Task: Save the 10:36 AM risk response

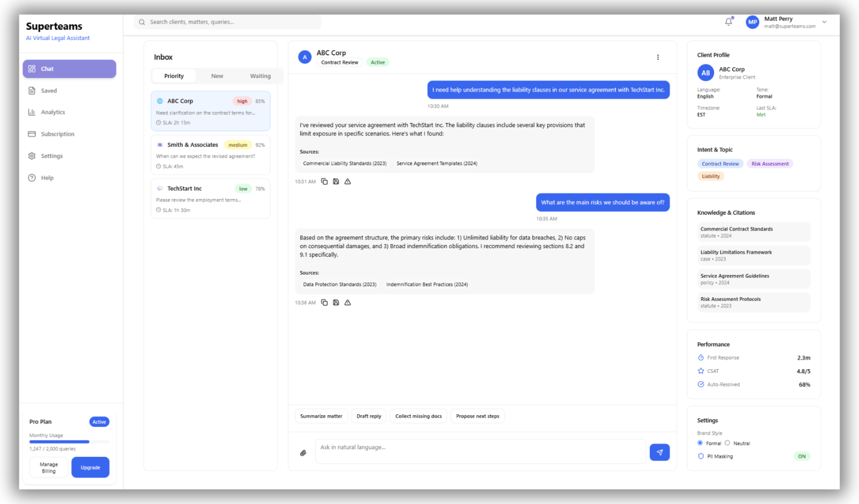Action: [336, 302]
